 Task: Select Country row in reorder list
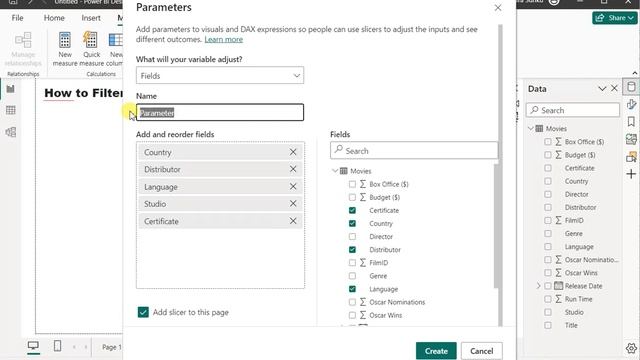pyautogui.click(x=220, y=152)
